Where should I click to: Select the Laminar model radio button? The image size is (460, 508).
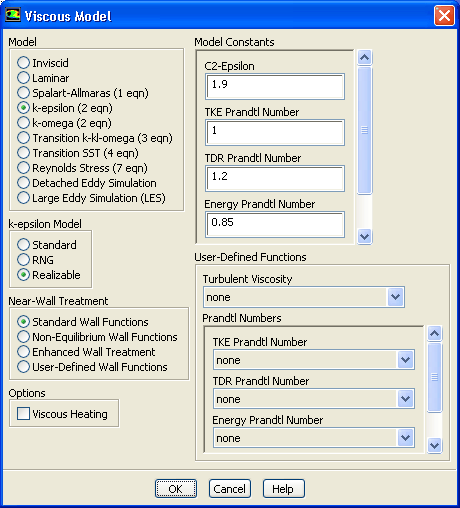pyautogui.click(x=23, y=78)
